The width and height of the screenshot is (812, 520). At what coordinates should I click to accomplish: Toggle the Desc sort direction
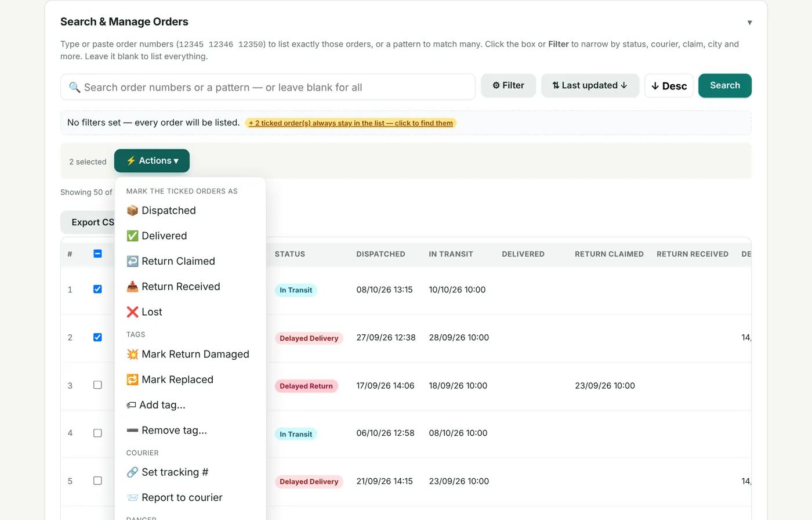pyautogui.click(x=669, y=86)
